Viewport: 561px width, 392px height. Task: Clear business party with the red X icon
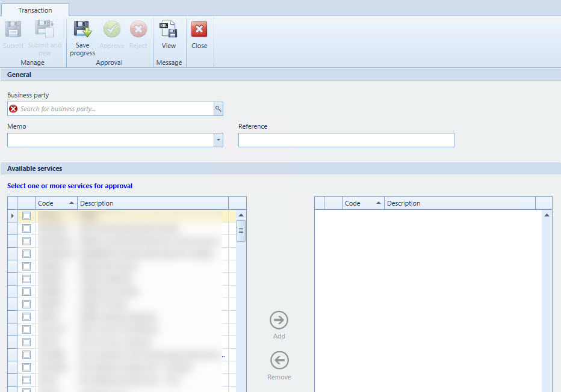click(13, 109)
